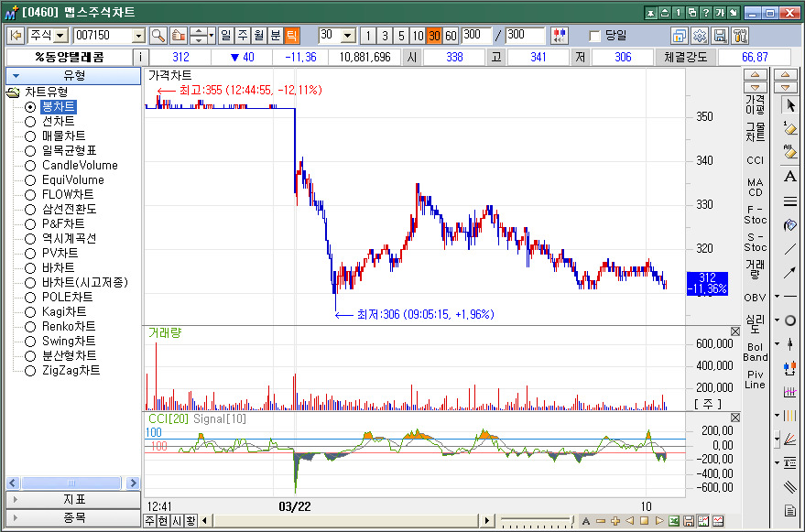Select the arrow cursor tool
805x532 pixels.
click(790, 105)
